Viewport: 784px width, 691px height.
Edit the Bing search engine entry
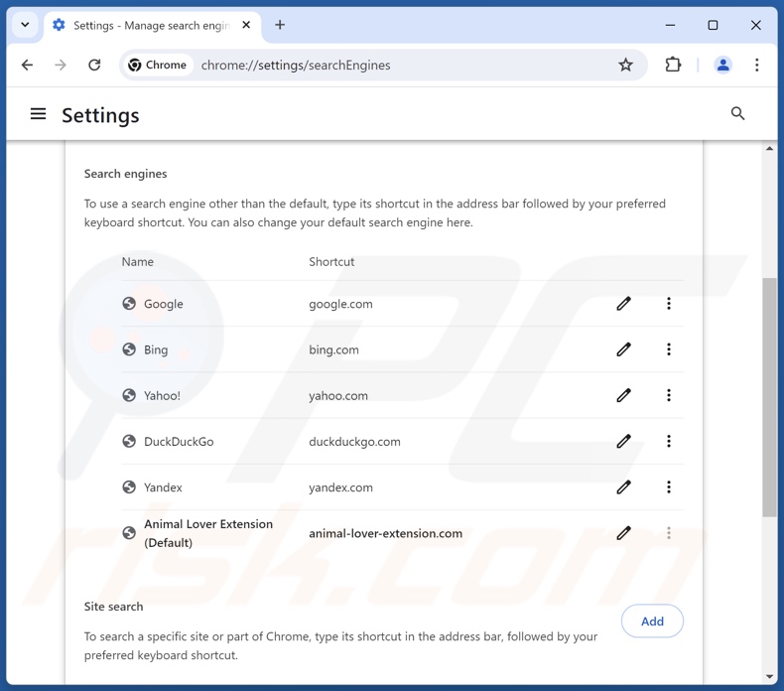pos(623,349)
